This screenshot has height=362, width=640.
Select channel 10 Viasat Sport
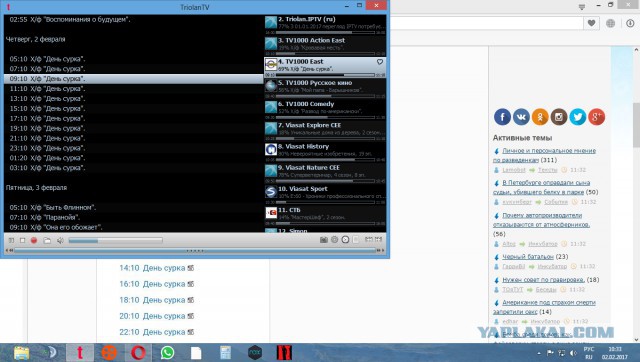(325, 195)
